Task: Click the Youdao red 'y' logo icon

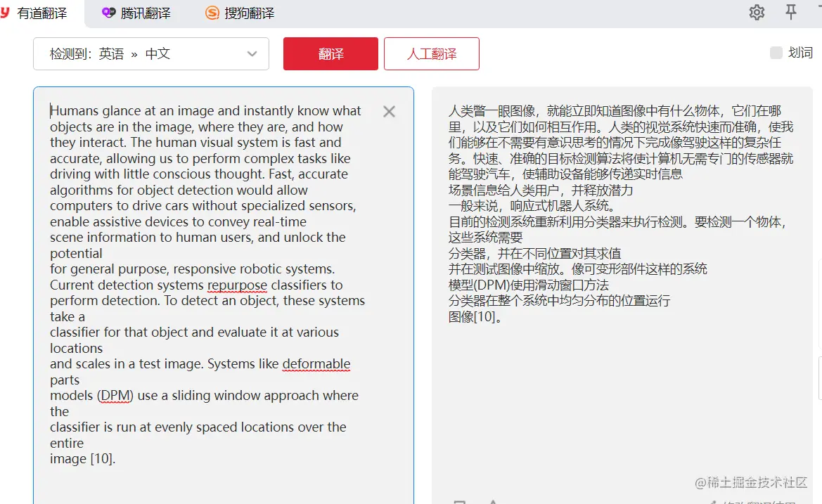Action: click(7, 11)
